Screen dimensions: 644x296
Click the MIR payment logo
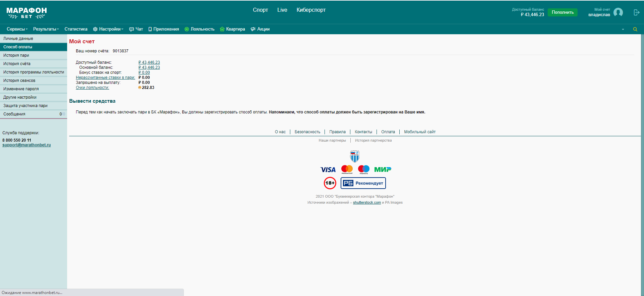click(383, 169)
